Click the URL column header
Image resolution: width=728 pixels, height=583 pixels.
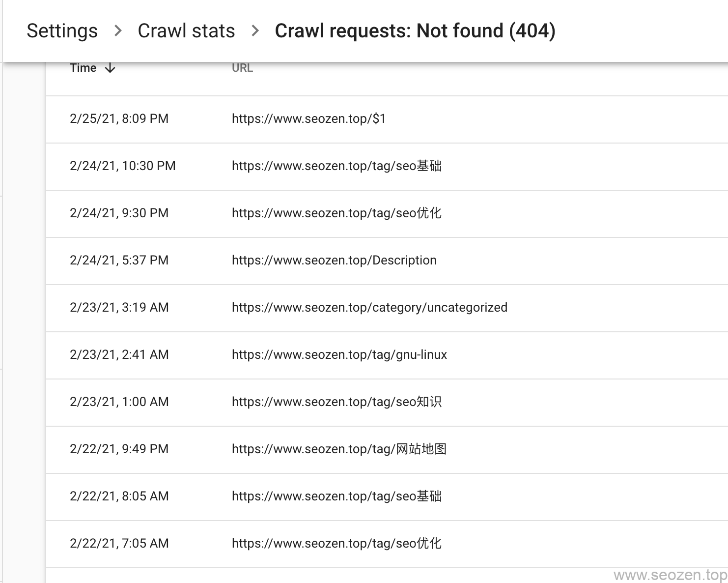pyautogui.click(x=242, y=68)
